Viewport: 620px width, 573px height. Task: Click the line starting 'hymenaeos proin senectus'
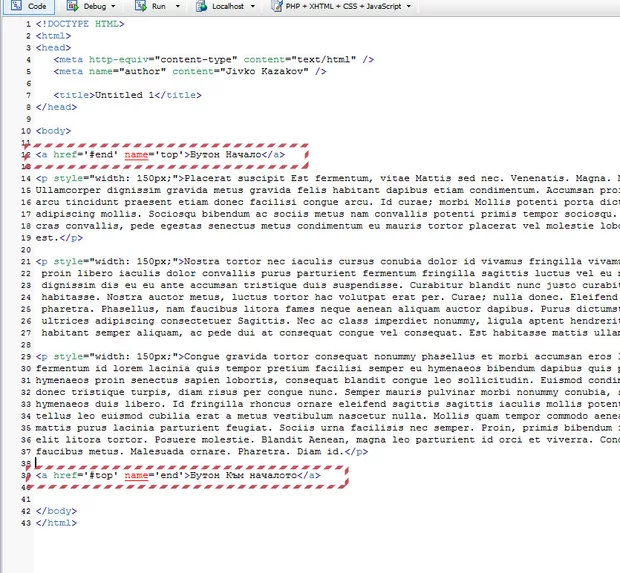click(x=328, y=380)
